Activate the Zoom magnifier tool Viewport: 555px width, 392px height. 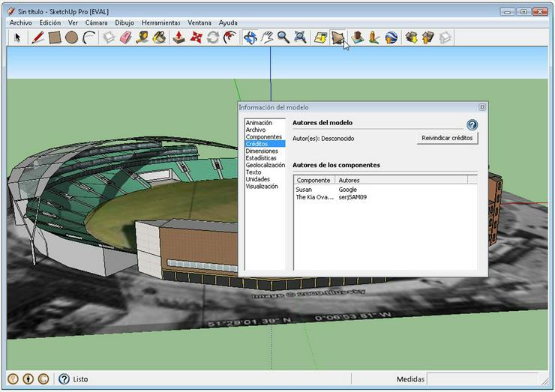click(283, 37)
